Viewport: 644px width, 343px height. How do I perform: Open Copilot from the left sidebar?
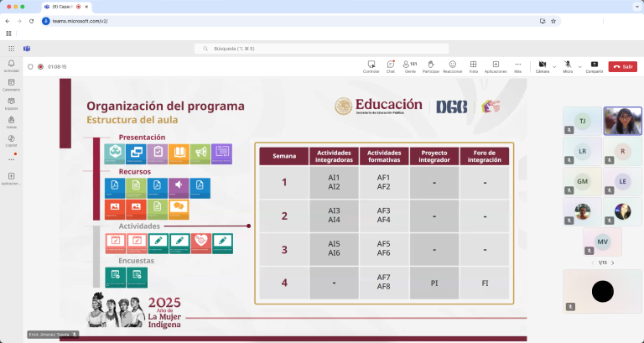pos(12,139)
